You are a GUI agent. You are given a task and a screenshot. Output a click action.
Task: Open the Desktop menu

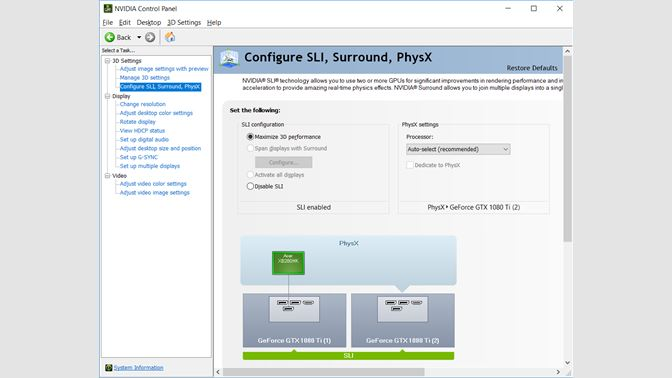click(x=149, y=22)
